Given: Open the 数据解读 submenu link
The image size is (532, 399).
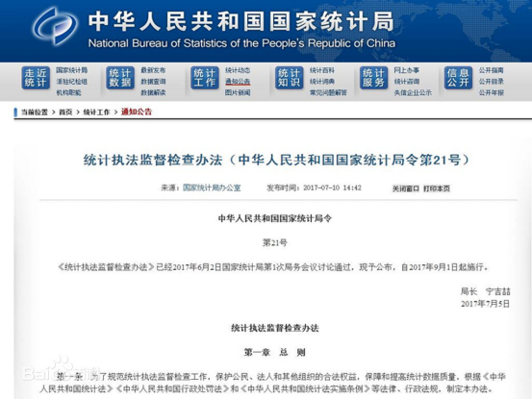Looking at the screenshot, I should coord(153,92).
